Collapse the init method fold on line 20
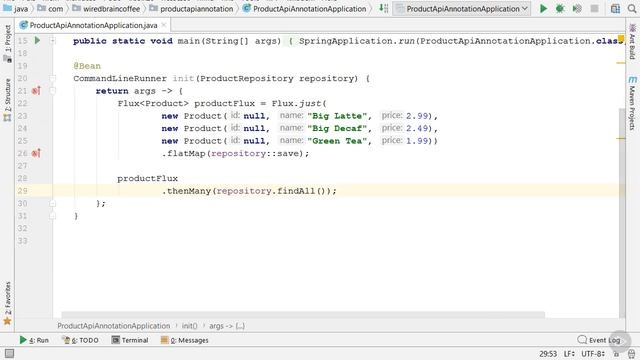The image size is (640, 360). tap(52, 78)
